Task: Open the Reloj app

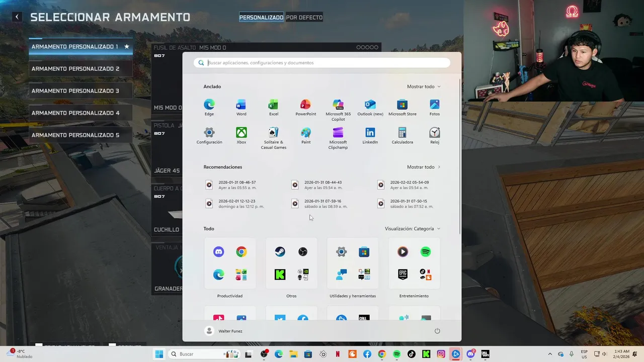Action: click(435, 136)
